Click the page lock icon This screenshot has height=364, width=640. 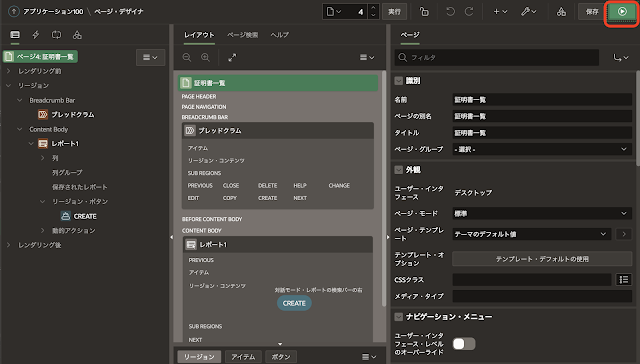coord(424,12)
